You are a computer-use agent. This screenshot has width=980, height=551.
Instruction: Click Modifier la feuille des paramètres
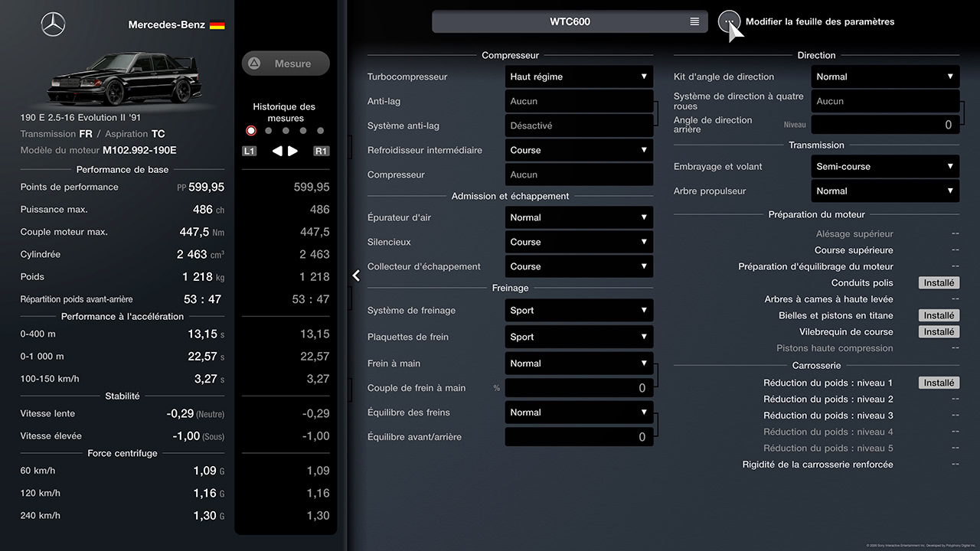[x=820, y=21]
